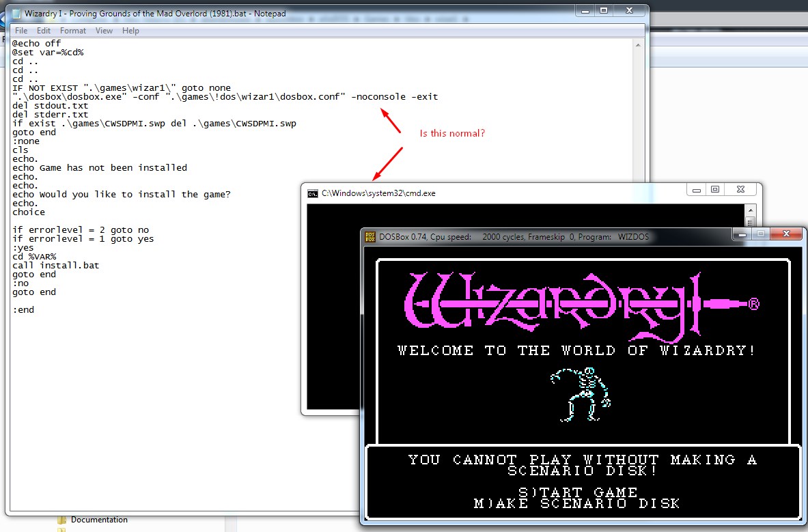
Task: Close the Notepad window
Action: 629,11
